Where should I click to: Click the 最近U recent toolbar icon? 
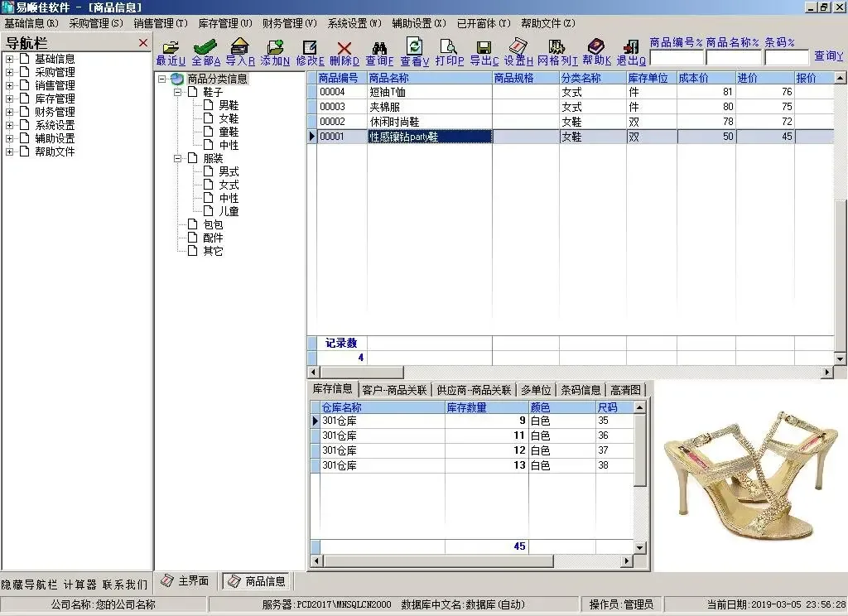[171, 47]
